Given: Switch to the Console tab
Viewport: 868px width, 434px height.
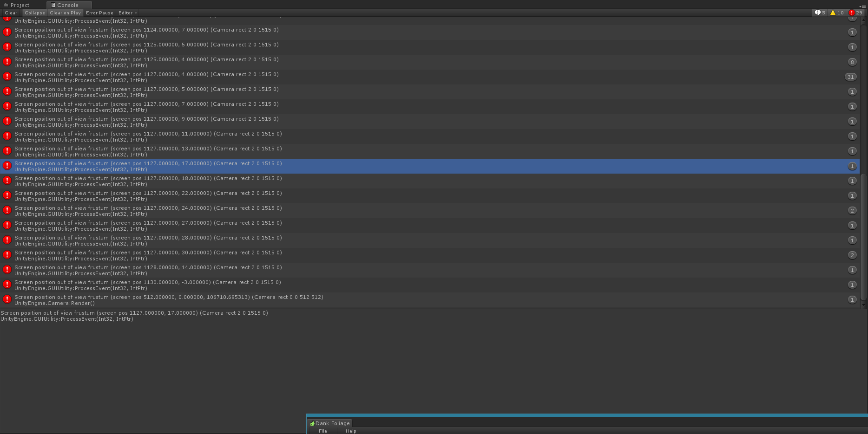Looking at the screenshot, I should click(67, 5).
